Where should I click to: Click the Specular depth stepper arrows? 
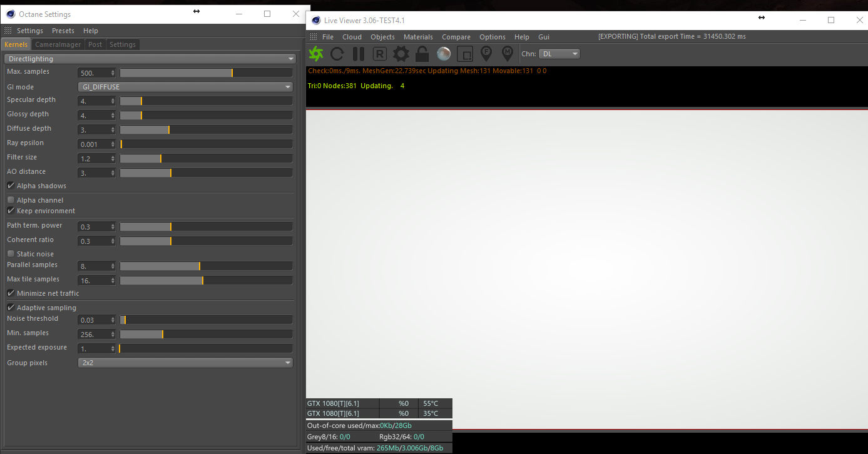tap(113, 101)
